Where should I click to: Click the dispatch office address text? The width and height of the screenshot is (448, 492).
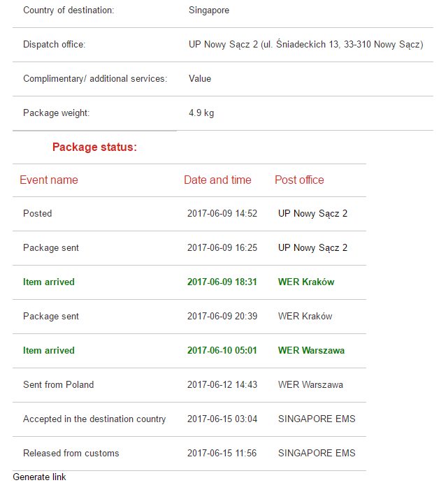point(306,45)
